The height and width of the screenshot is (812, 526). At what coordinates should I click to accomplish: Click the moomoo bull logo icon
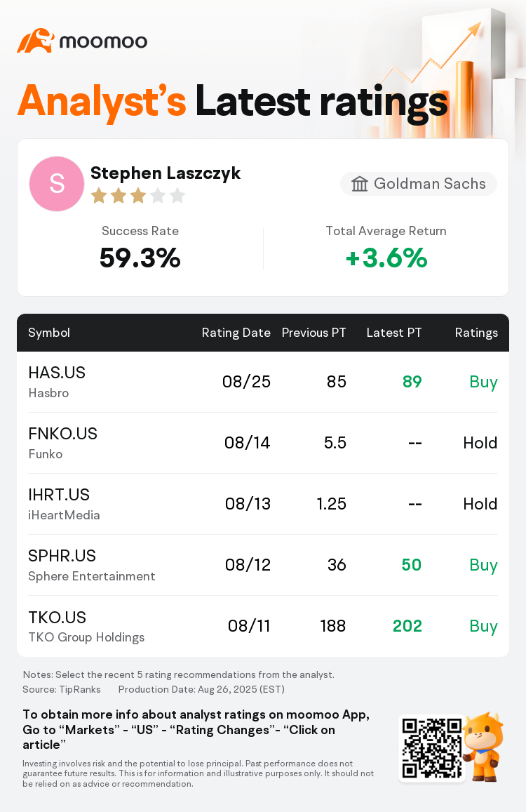[36, 41]
